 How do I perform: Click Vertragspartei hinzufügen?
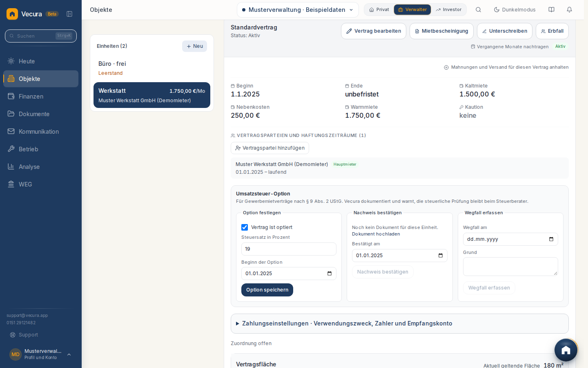click(270, 148)
